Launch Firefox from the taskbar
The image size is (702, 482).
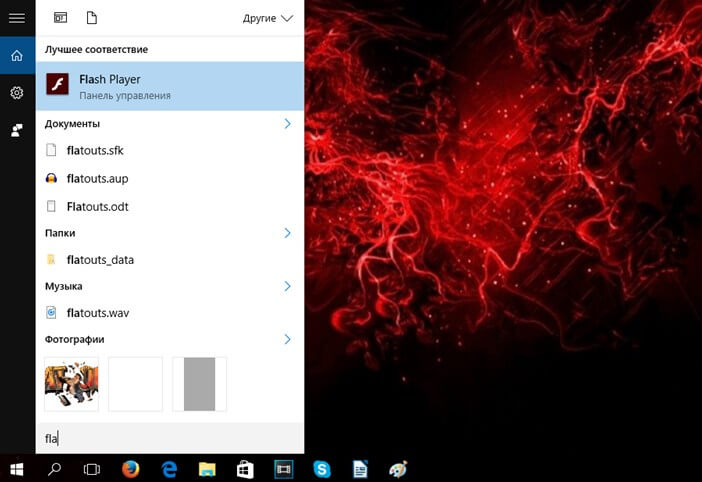[130, 468]
